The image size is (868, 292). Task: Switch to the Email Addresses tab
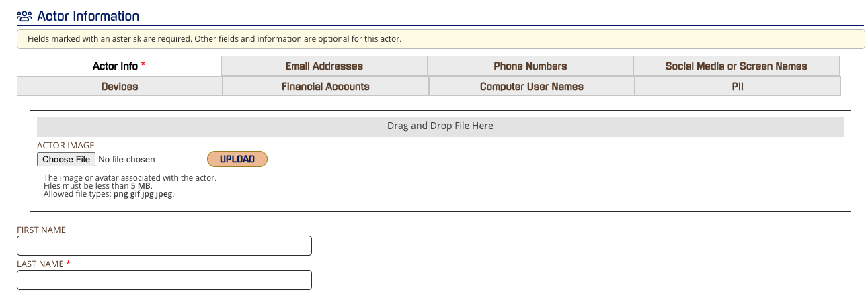(324, 66)
